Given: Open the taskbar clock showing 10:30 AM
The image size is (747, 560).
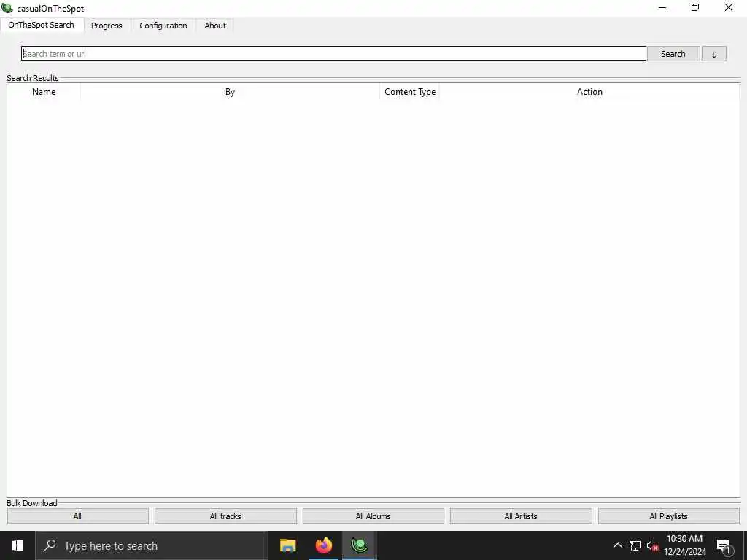Looking at the screenshot, I should click(684, 545).
